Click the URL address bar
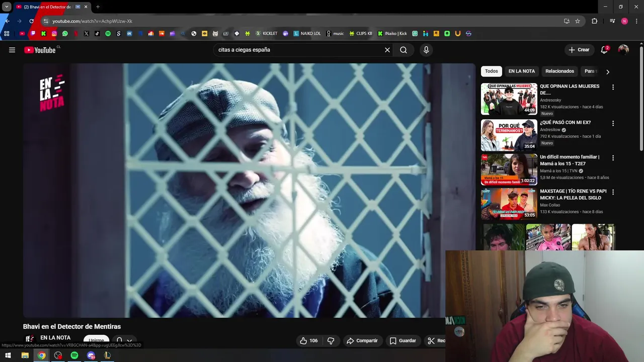The width and height of the screenshot is (644, 362). click(x=302, y=21)
